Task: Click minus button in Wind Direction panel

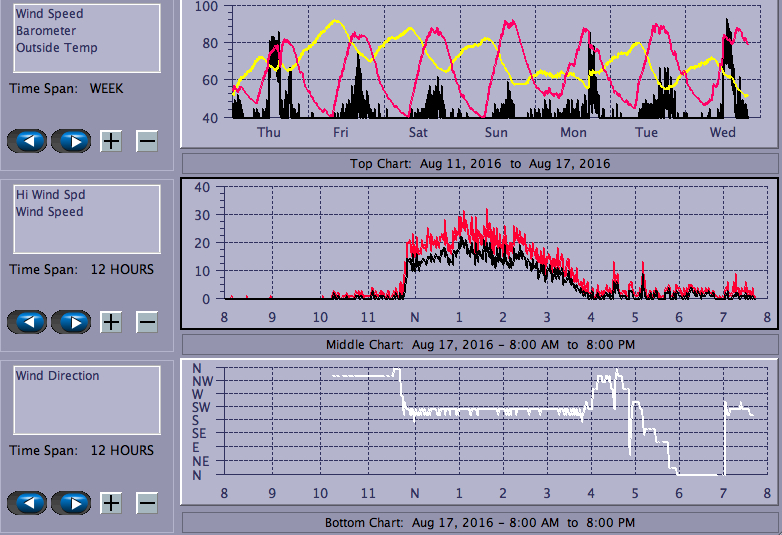Action: (x=147, y=503)
